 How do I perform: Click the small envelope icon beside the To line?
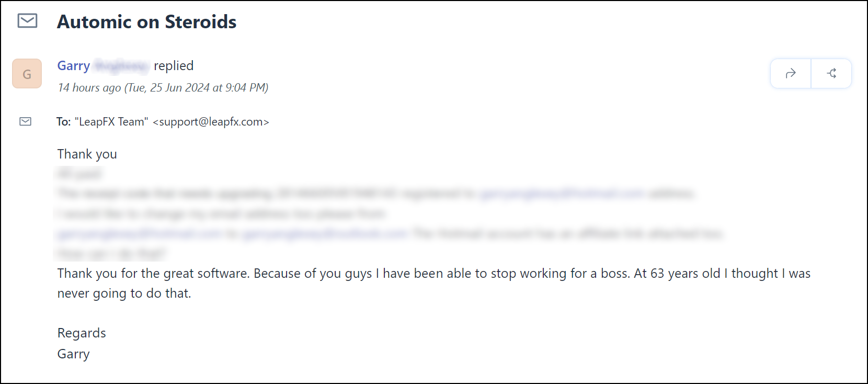[26, 121]
